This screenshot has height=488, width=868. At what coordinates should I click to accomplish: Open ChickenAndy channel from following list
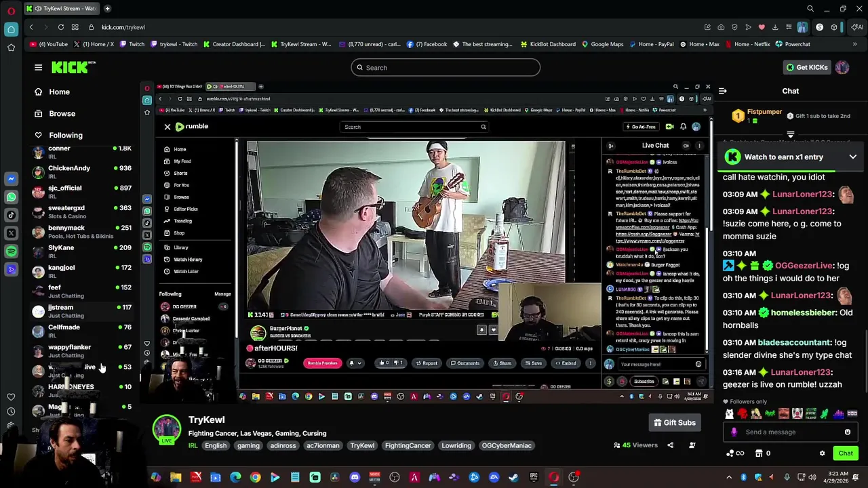pyautogui.click(x=83, y=171)
